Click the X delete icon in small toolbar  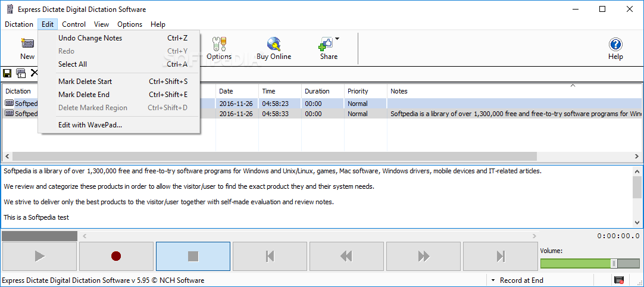pyautogui.click(x=34, y=73)
